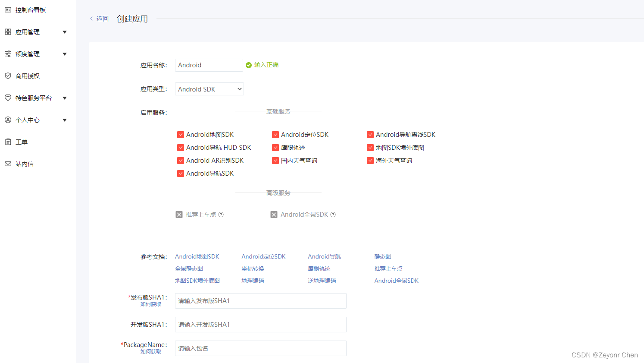Screen dimensions: 644x363
Task: Click the 商用授权 badge icon
Action: point(7,76)
